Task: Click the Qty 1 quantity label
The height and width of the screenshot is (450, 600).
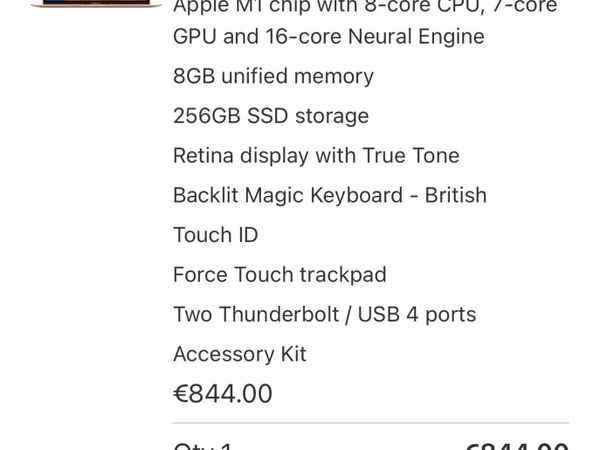Action: tap(202, 446)
